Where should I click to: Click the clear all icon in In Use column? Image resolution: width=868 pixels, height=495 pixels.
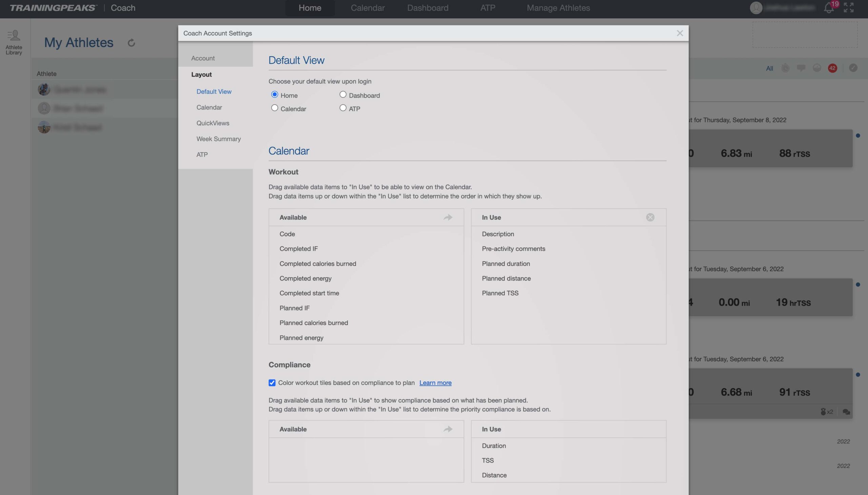click(x=650, y=217)
